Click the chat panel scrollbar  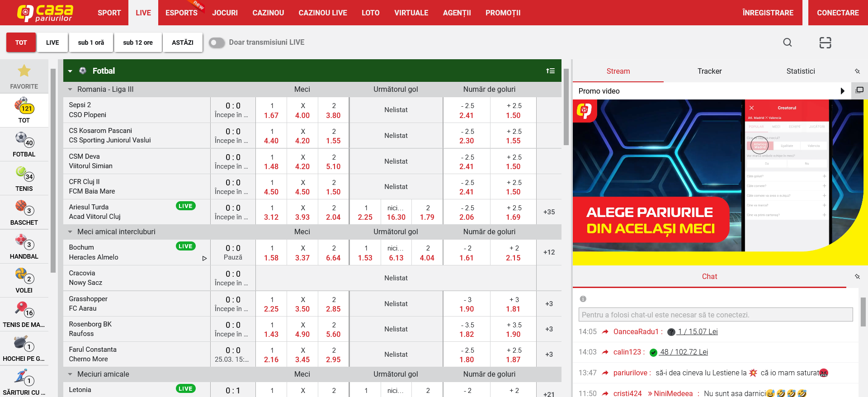pyautogui.click(x=863, y=312)
